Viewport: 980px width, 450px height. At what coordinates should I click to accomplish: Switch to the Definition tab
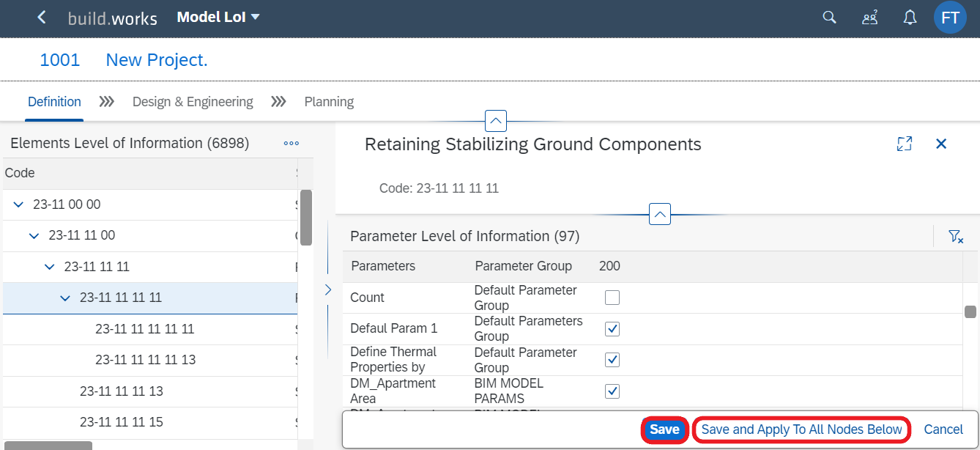tap(54, 102)
